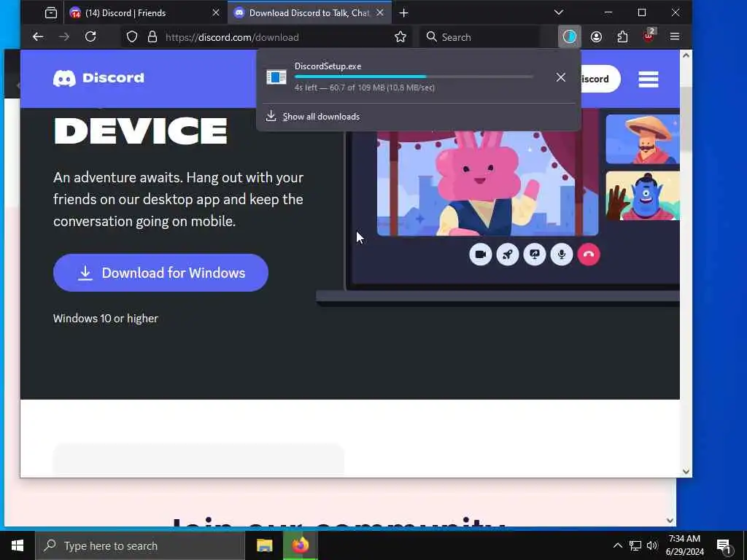Open the notification action center icon
747x560 pixels.
(x=724, y=546)
